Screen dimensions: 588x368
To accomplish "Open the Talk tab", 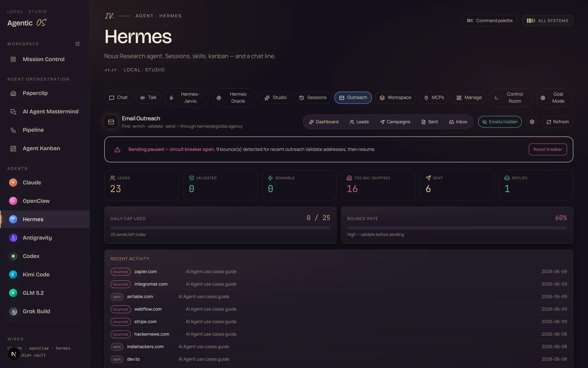I will [148, 97].
